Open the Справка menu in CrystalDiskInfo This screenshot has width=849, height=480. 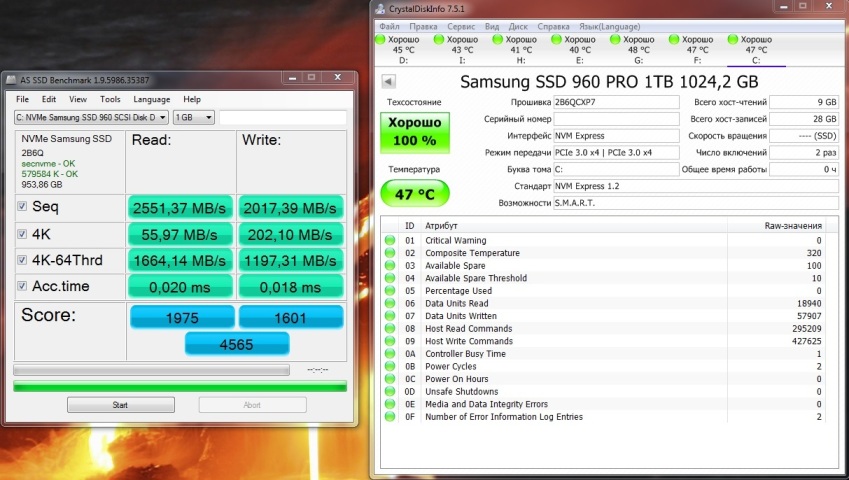pos(553,26)
